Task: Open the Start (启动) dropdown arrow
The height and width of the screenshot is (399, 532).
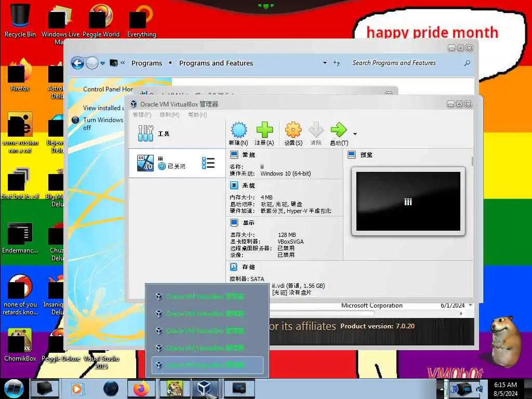Action: [355, 134]
